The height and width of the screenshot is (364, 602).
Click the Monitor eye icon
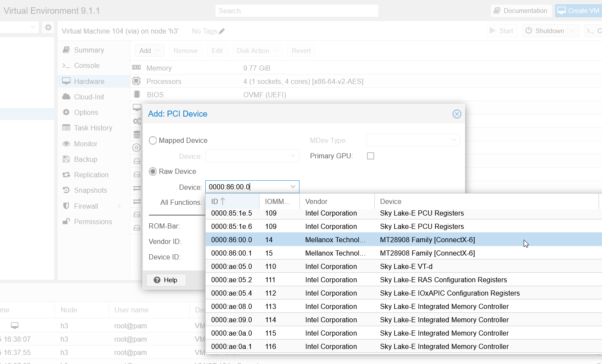point(66,144)
